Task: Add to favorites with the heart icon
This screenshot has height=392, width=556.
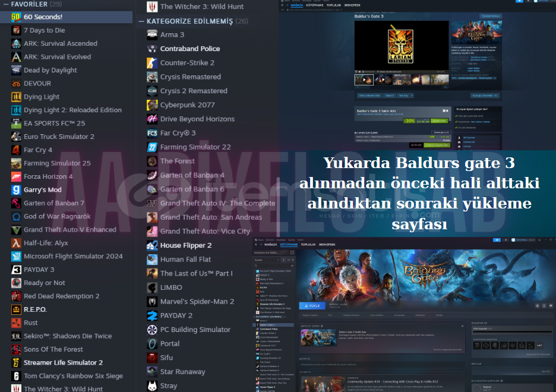Action: coord(551,305)
